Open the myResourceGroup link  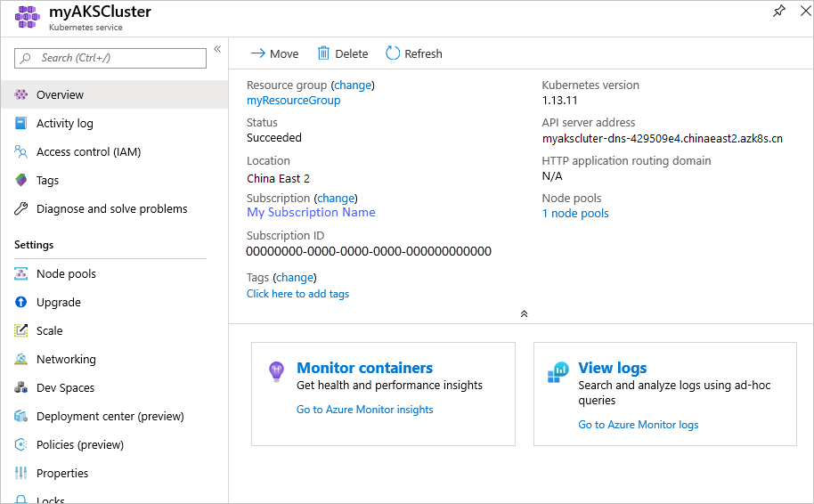click(293, 101)
